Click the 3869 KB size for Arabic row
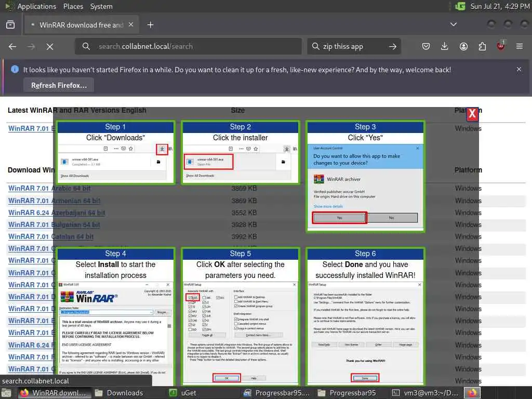Viewport: 532px width, 399px height. [244, 188]
